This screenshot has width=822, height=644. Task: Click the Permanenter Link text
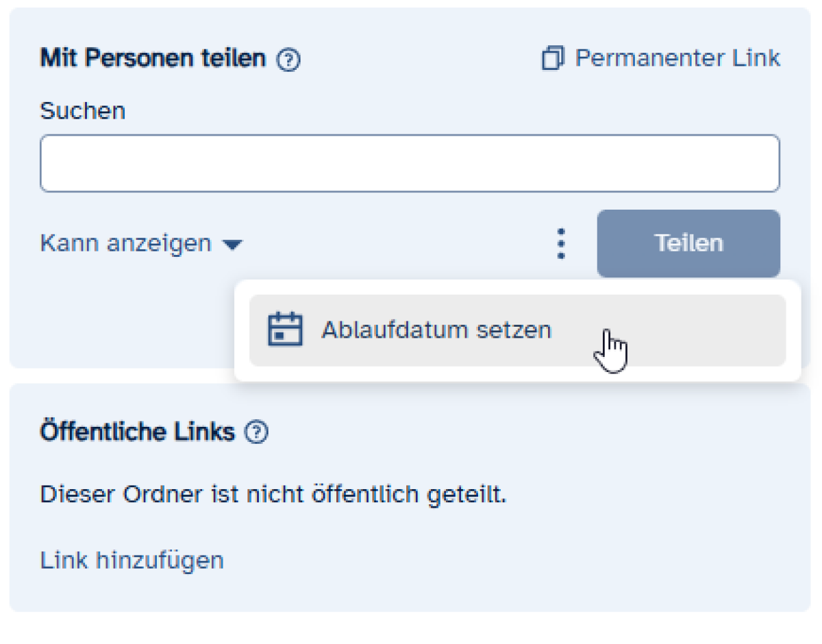677,58
